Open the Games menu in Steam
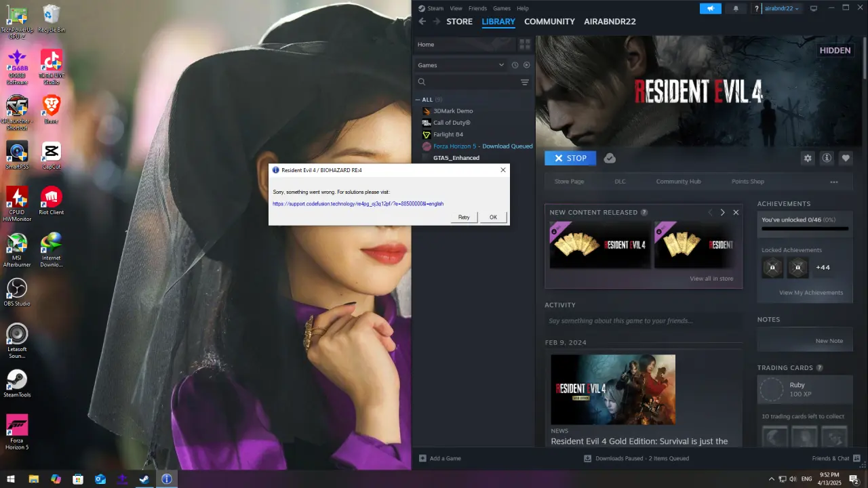The image size is (868, 488). (x=502, y=8)
